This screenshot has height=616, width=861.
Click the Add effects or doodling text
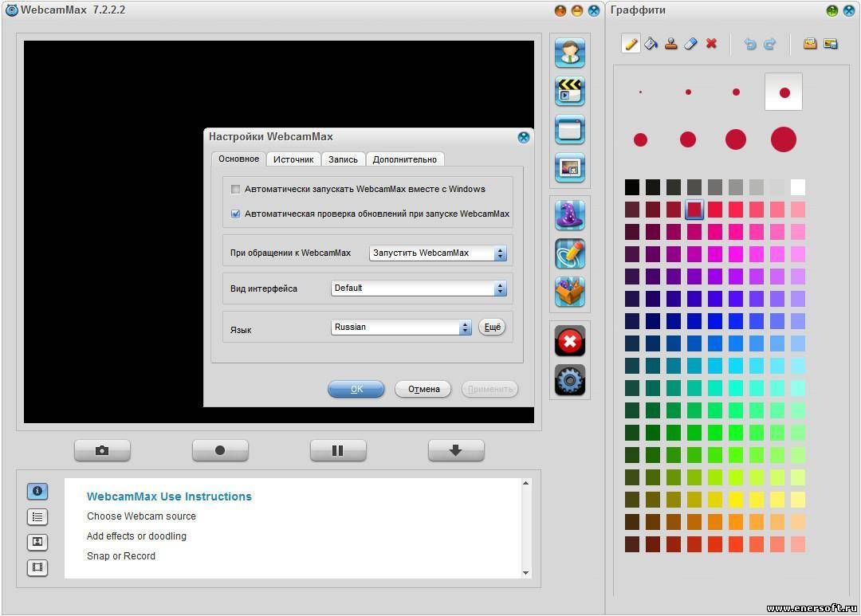point(136,536)
